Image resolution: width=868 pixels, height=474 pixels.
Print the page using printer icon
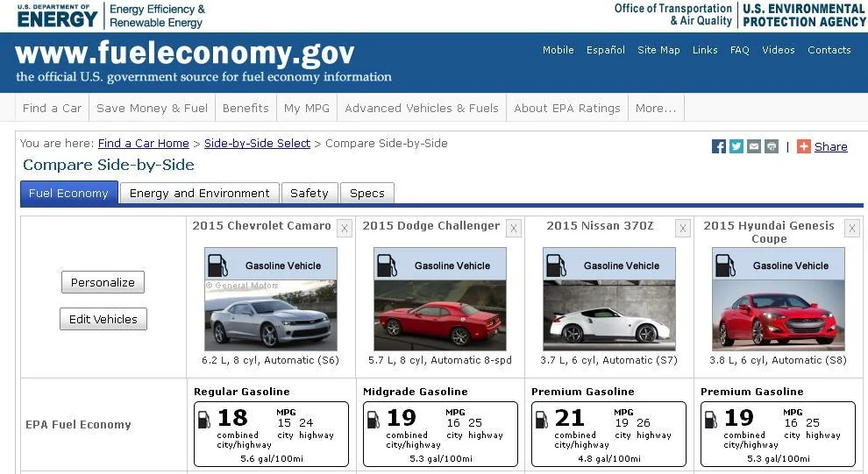click(772, 146)
